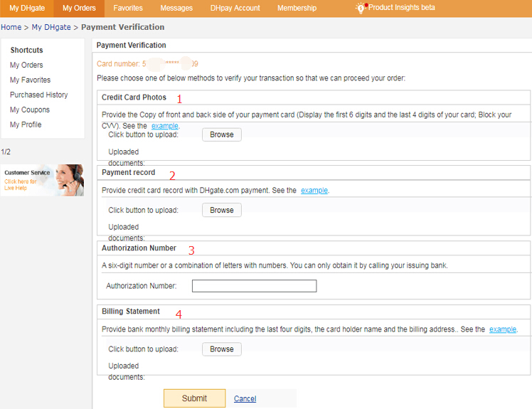532x409 pixels.
Task: Click the Shortcuts sidebar heading
Action: [x=26, y=51]
